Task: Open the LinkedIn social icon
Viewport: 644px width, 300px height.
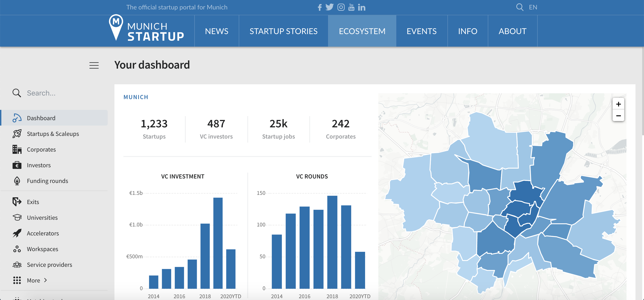Action: tap(361, 7)
